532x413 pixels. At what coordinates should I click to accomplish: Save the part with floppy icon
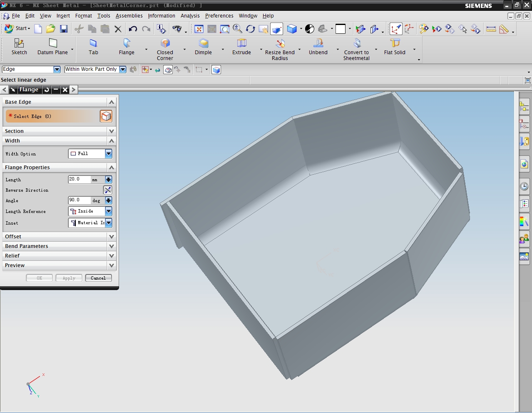(x=64, y=28)
